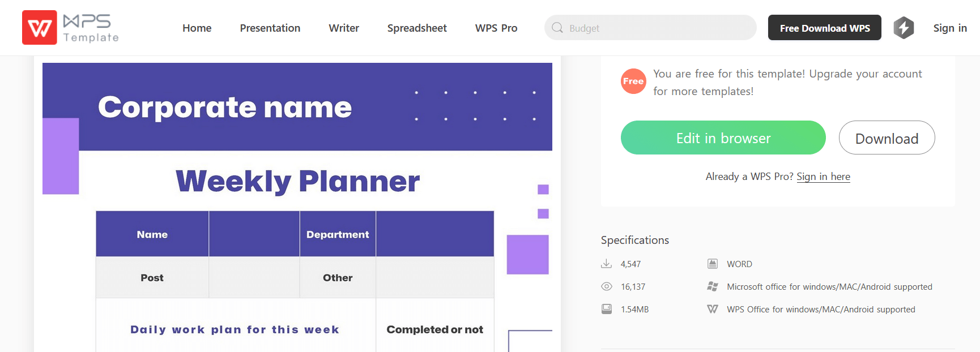Click the search magnifier icon
Screen dimensions: 980x352
tap(557, 28)
